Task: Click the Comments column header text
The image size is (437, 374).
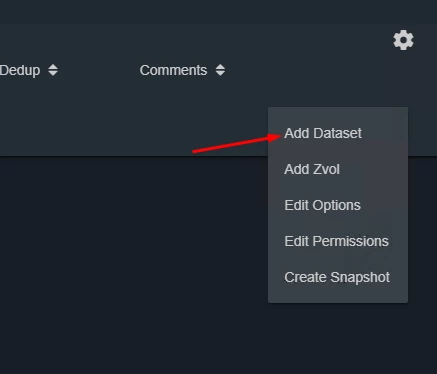Action: [x=173, y=70]
